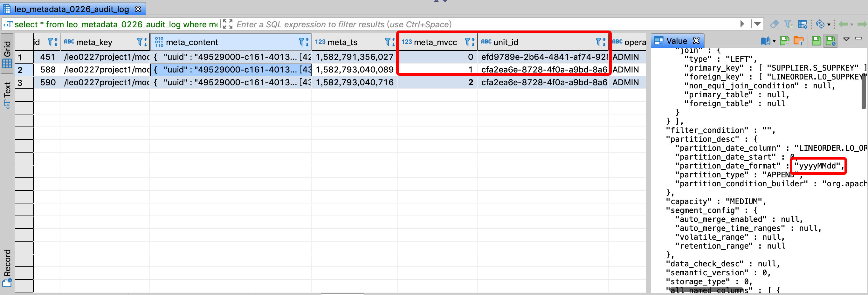Screen dimensions: 868x295
Task: Open the refresh options dropdown arrow
Action: click(x=829, y=24)
